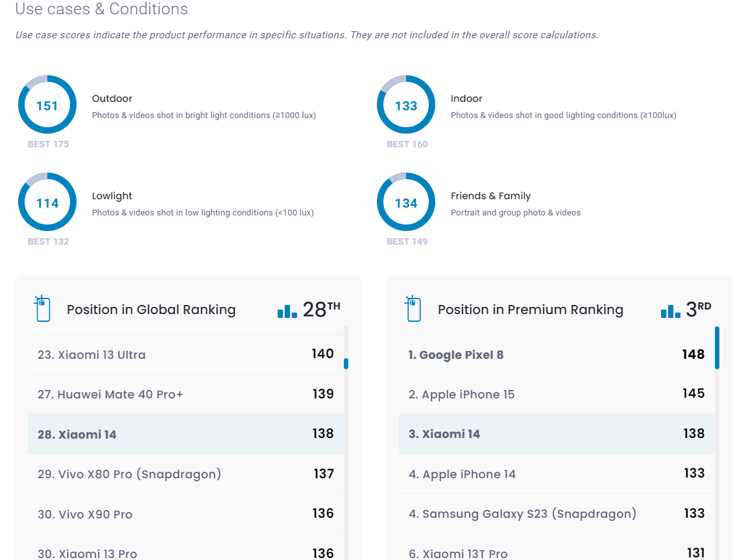
Task: Click the phone camera icon beside Premium Ranking
Action: (x=413, y=308)
